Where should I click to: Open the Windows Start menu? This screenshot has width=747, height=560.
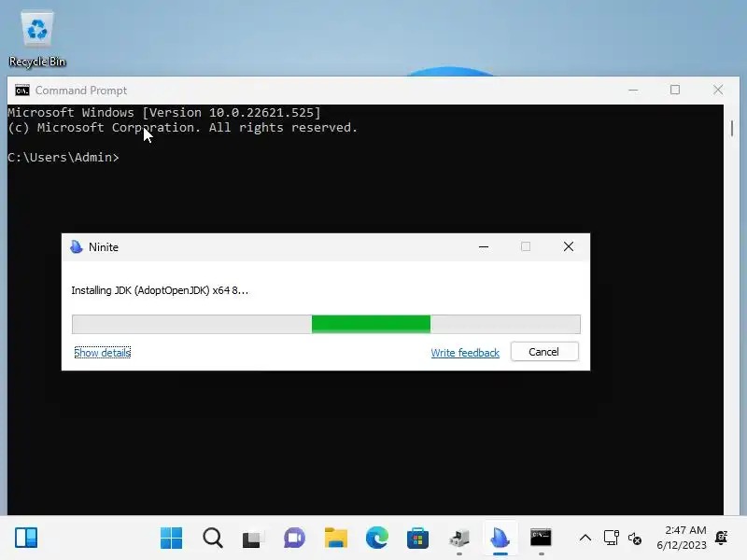pyautogui.click(x=171, y=539)
